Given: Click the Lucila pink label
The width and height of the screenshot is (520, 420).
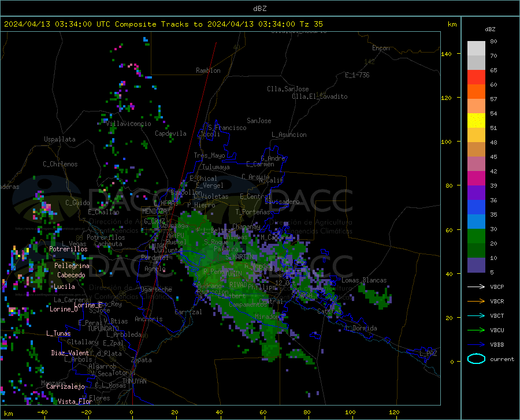Looking at the screenshot, I should click(x=64, y=287).
